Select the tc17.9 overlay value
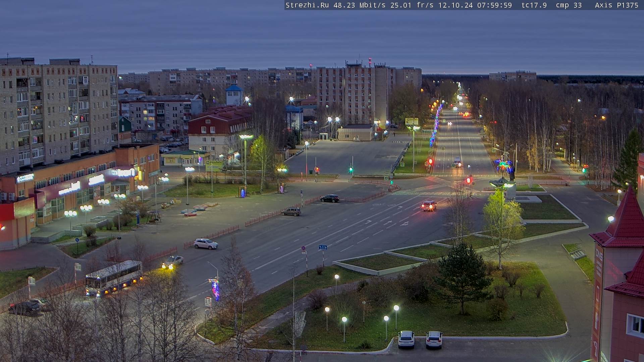Viewport: 644px width, 362px height. point(534,5)
